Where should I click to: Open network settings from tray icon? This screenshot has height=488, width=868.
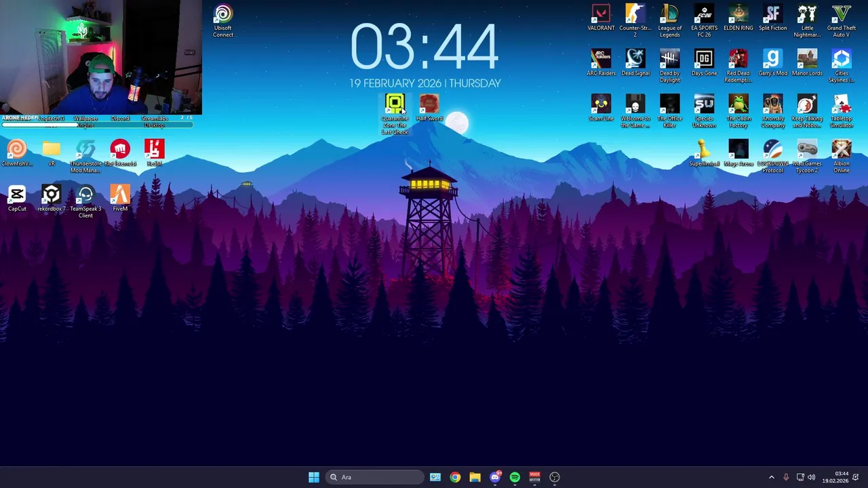click(800, 477)
